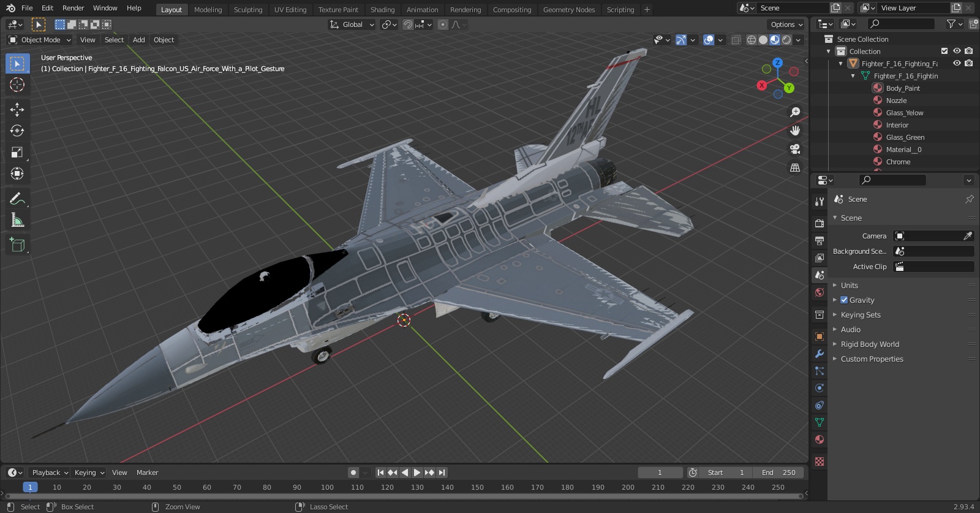Switch to the UV Editing workspace tab
This screenshot has height=513, width=980.
290,9
